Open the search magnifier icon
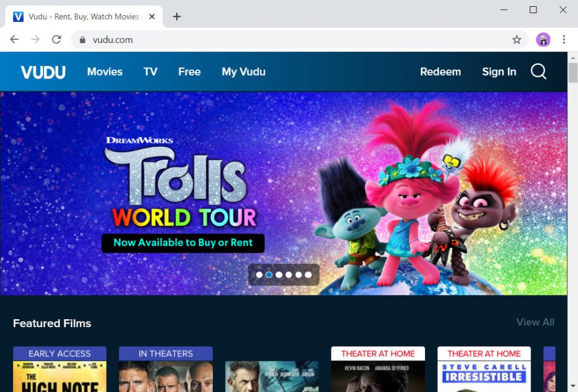 coord(538,71)
